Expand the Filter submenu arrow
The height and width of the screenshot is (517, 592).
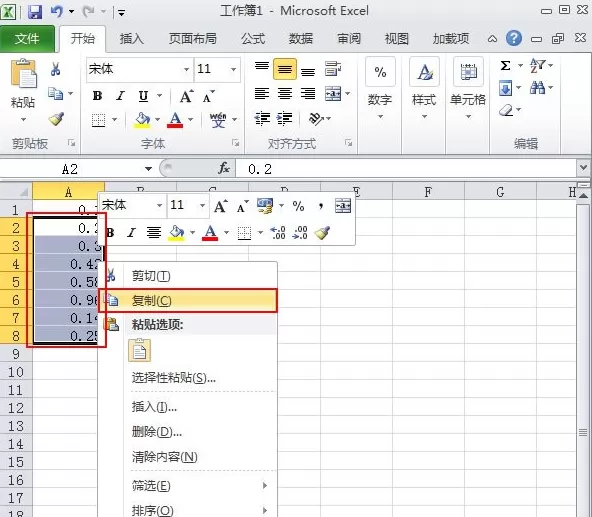point(265,485)
